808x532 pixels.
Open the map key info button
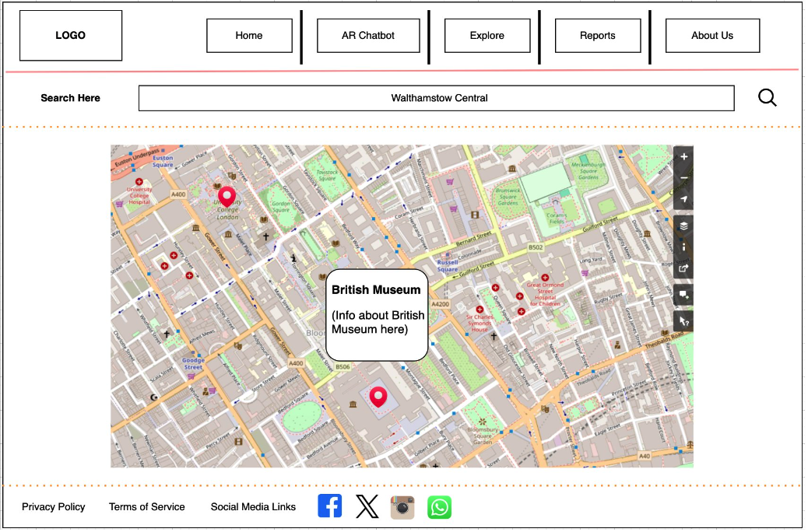[683, 247]
